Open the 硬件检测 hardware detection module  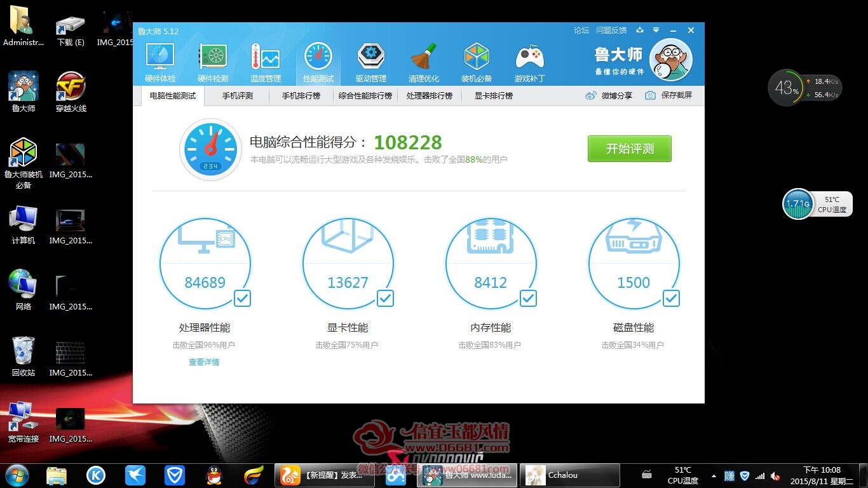click(x=213, y=63)
